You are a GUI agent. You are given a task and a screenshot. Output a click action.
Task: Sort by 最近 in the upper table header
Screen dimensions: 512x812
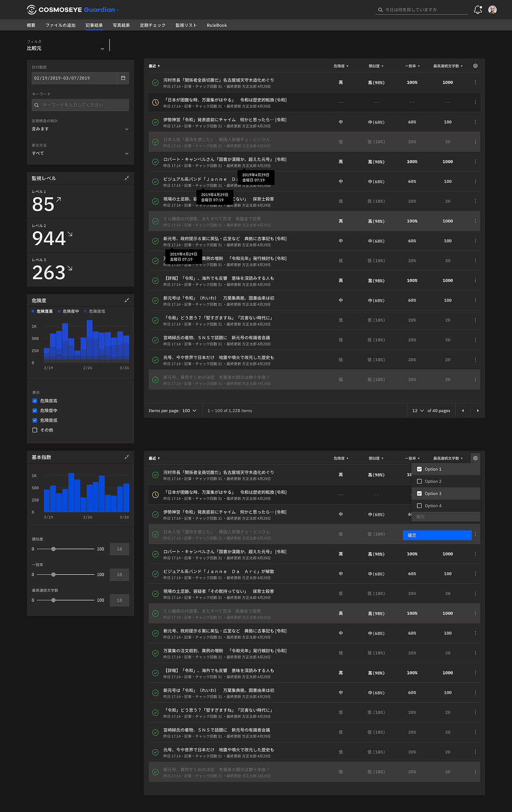pyautogui.click(x=154, y=66)
